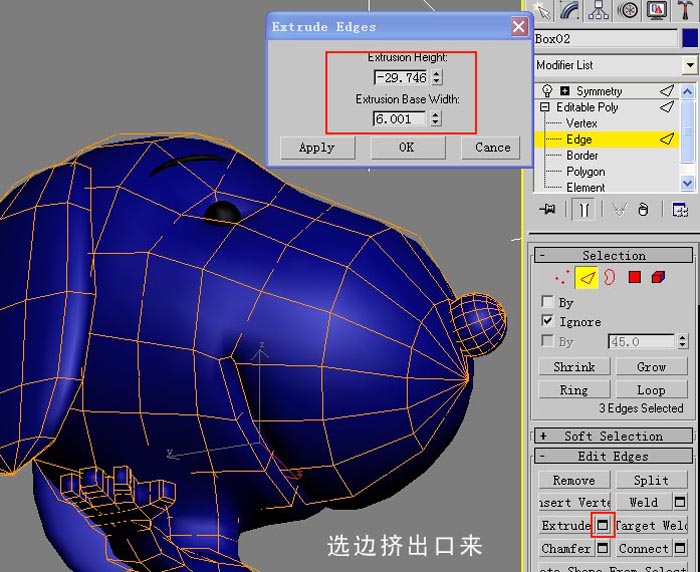Select Polygon level in modifier stack
700x572 pixels.
point(585,171)
